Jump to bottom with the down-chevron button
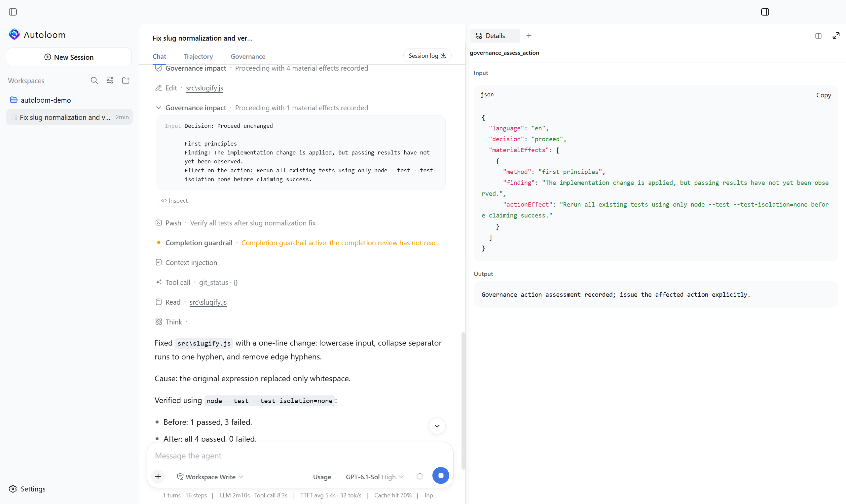846x504 pixels. click(x=437, y=425)
